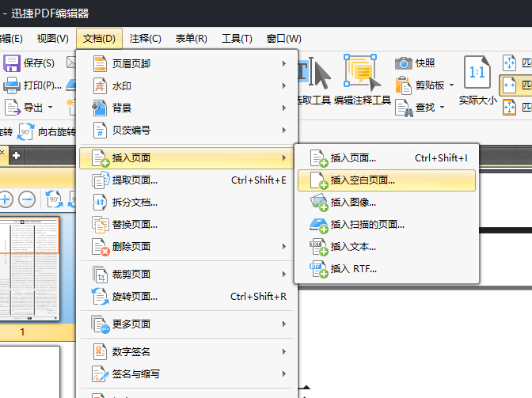Open the 查找 dropdown arrow
The height and width of the screenshot is (398, 532).
point(442,108)
